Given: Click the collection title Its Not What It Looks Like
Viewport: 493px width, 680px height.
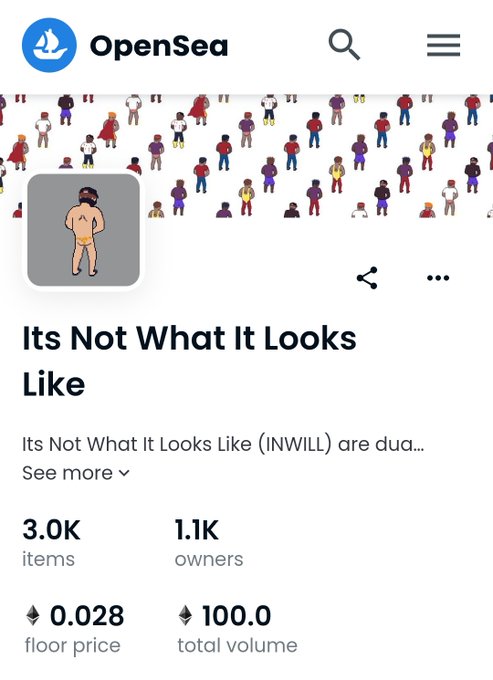Looking at the screenshot, I should (189, 360).
